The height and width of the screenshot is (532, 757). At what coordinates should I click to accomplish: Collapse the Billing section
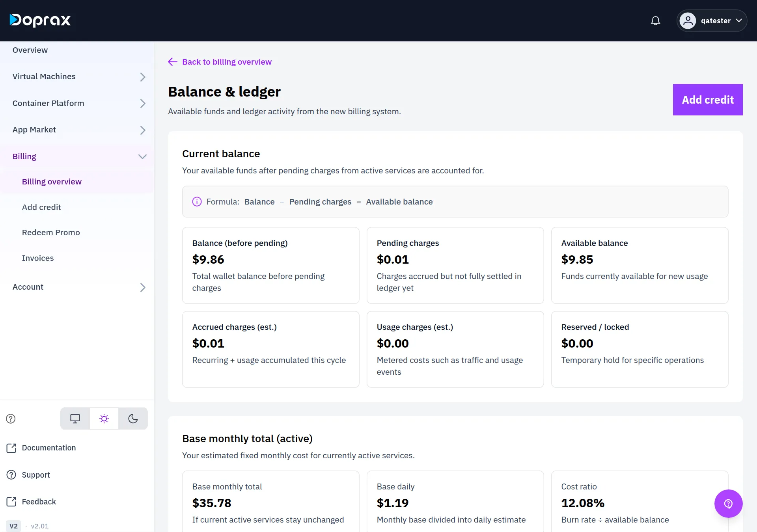pyautogui.click(x=77, y=156)
